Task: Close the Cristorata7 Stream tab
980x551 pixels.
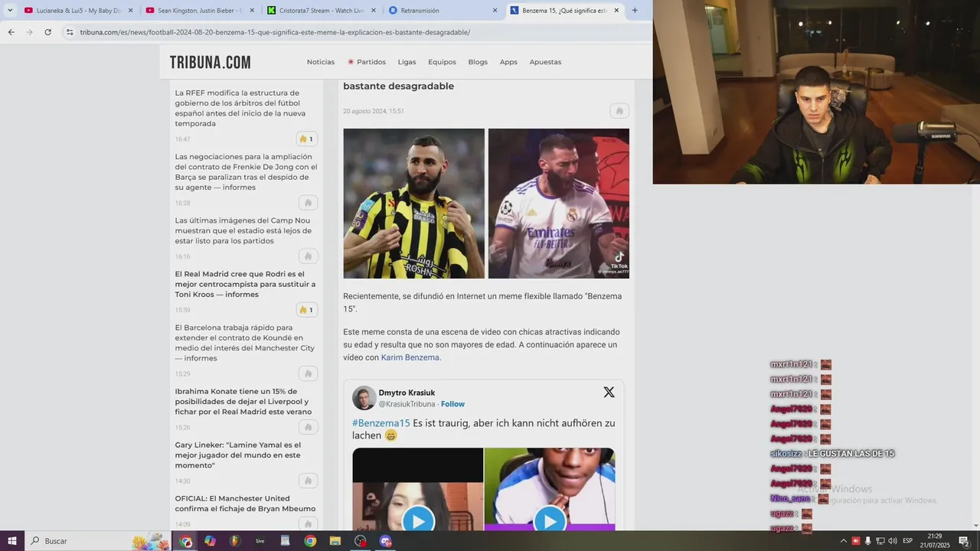Action: click(374, 10)
